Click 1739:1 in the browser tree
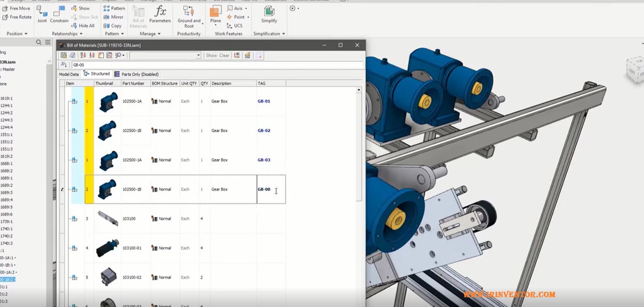Screen dimensions: 644x307 pyautogui.click(x=7, y=221)
